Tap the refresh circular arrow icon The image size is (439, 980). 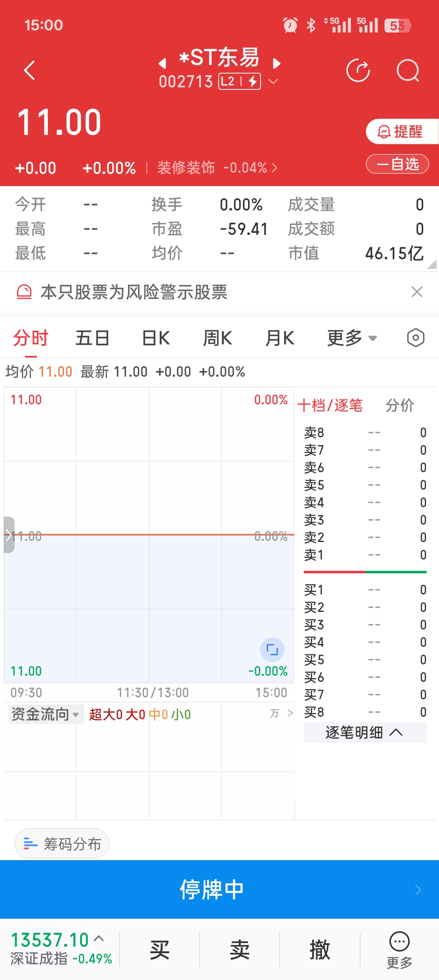click(358, 70)
